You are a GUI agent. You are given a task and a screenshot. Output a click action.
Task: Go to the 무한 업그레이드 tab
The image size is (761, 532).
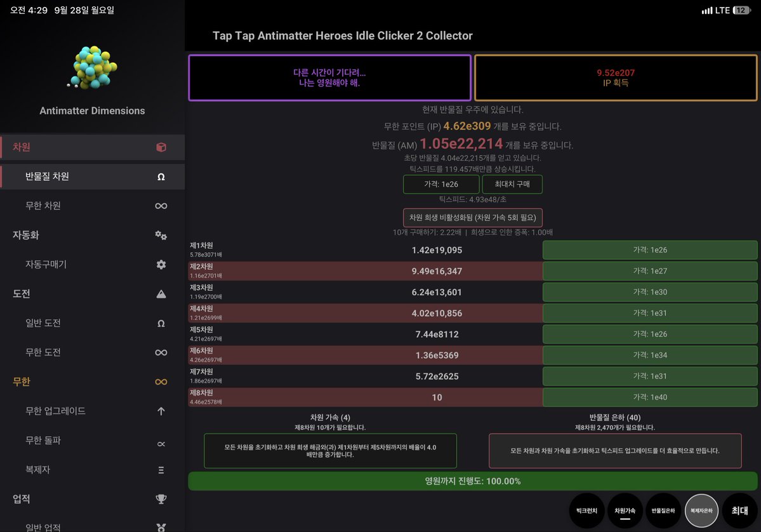[x=92, y=411]
